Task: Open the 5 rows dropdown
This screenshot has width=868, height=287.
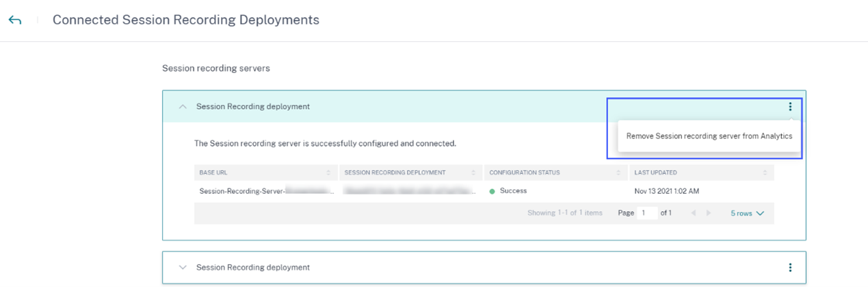Action: coord(747,213)
